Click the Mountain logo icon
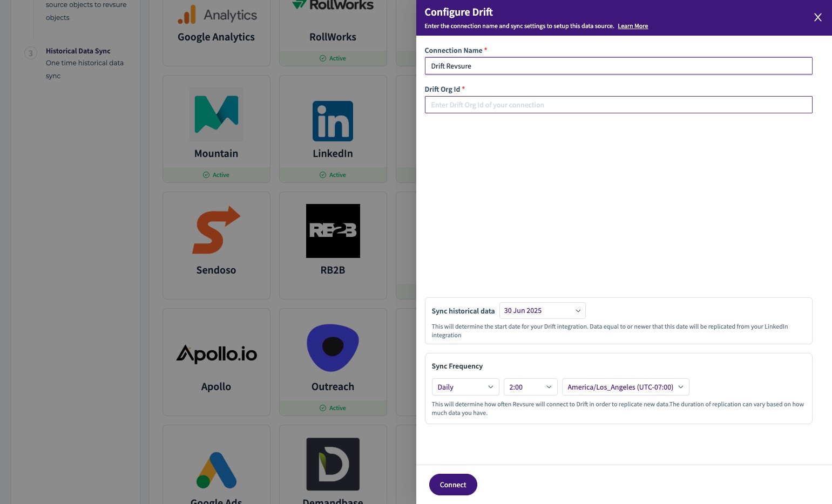 click(x=217, y=114)
